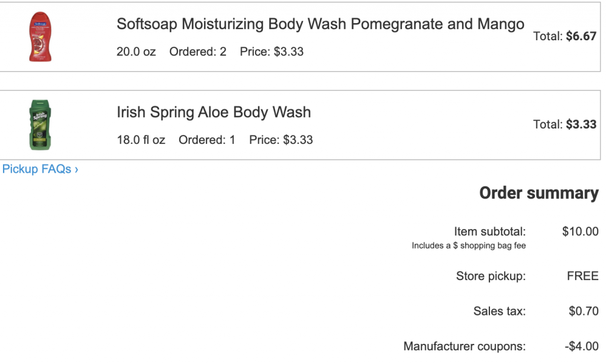The height and width of the screenshot is (364, 606).
Task: Click the shopping bag fee note
Action: pyautogui.click(x=469, y=246)
